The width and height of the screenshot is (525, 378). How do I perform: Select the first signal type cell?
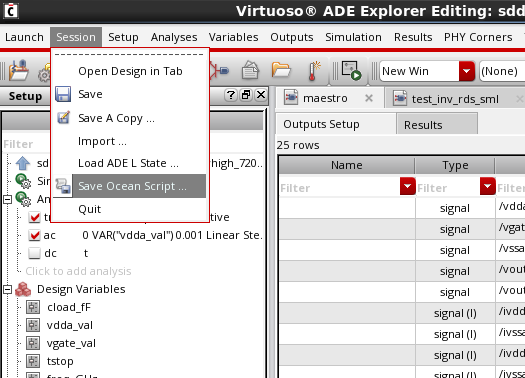pyautogui.click(x=455, y=208)
